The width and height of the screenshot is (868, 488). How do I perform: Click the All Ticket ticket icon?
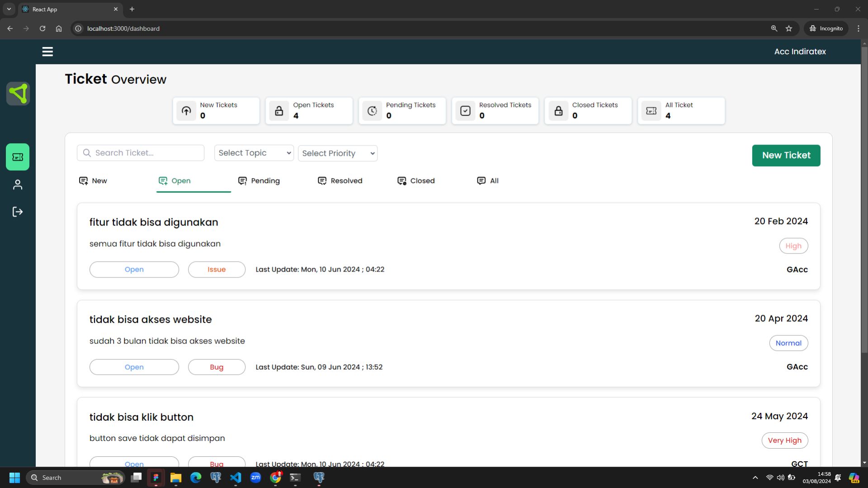(651, 111)
